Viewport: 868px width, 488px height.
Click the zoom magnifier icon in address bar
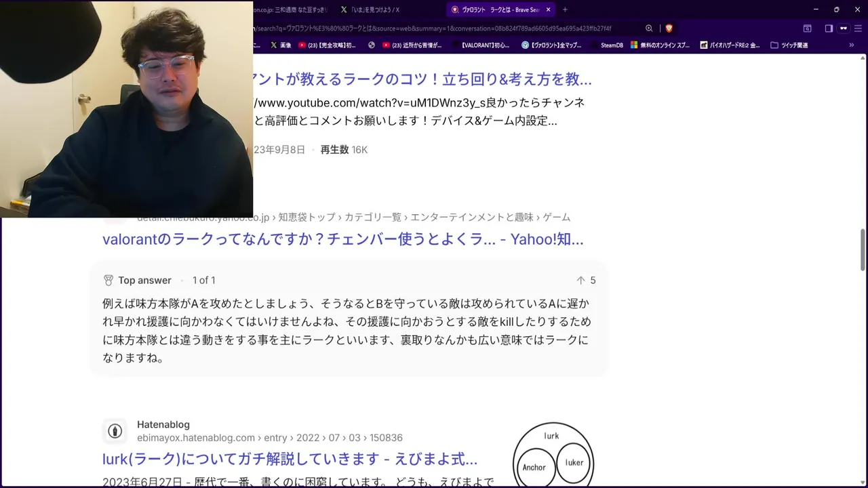[x=649, y=28]
